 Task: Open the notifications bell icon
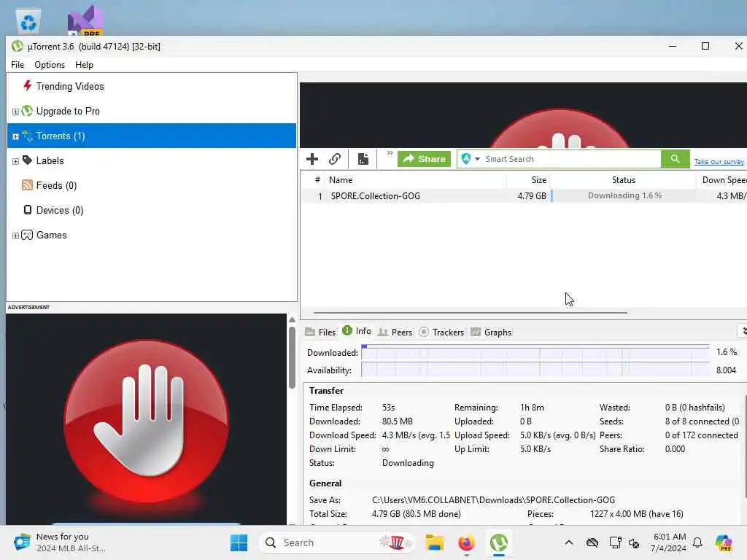(x=697, y=542)
